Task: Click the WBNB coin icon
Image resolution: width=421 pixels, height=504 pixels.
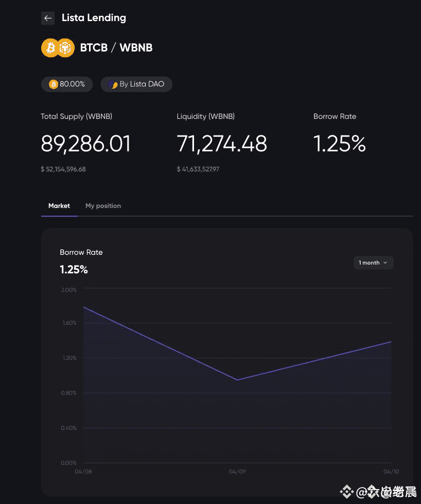Action: (65, 47)
